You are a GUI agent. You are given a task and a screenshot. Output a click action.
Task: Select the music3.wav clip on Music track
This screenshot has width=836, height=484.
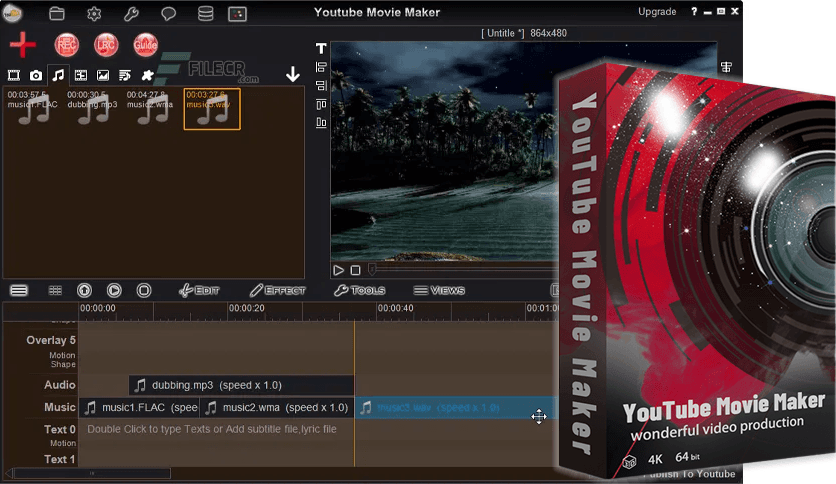456,408
